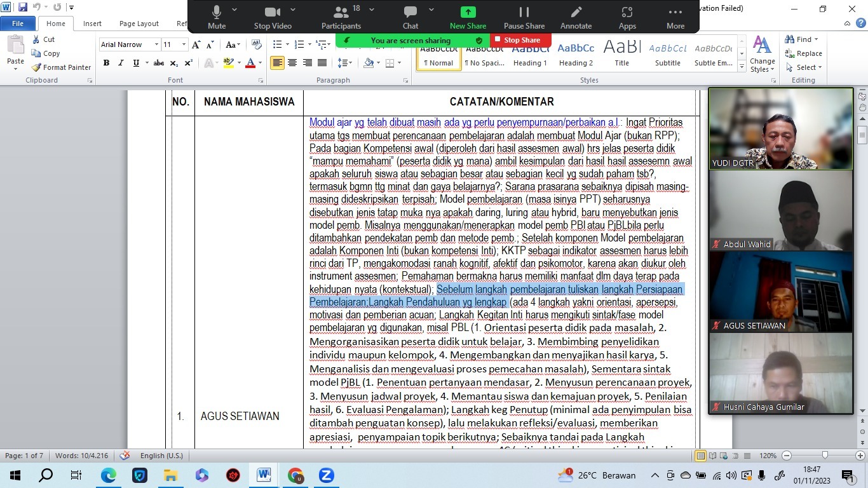This screenshot has height=488, width=868.
Task: Click the Cut scissors icon
Action: (36, 39)
